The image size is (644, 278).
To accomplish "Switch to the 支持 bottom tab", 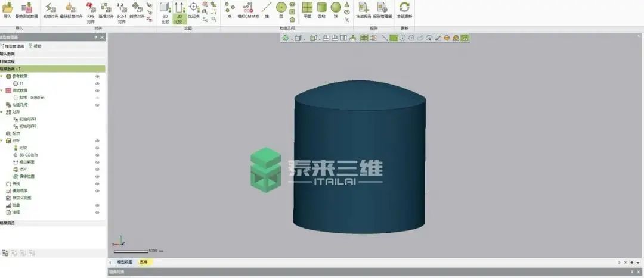I will [144, 262].
